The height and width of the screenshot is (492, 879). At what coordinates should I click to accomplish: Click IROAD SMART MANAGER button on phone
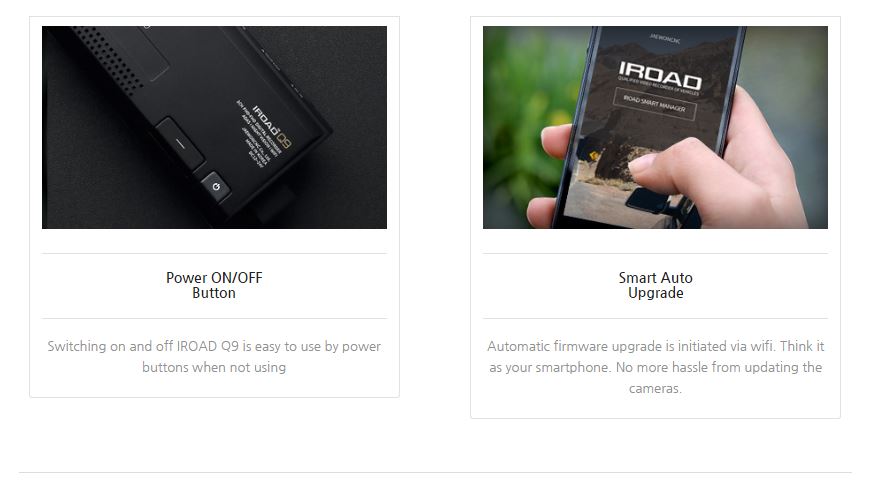coord(655,104)
